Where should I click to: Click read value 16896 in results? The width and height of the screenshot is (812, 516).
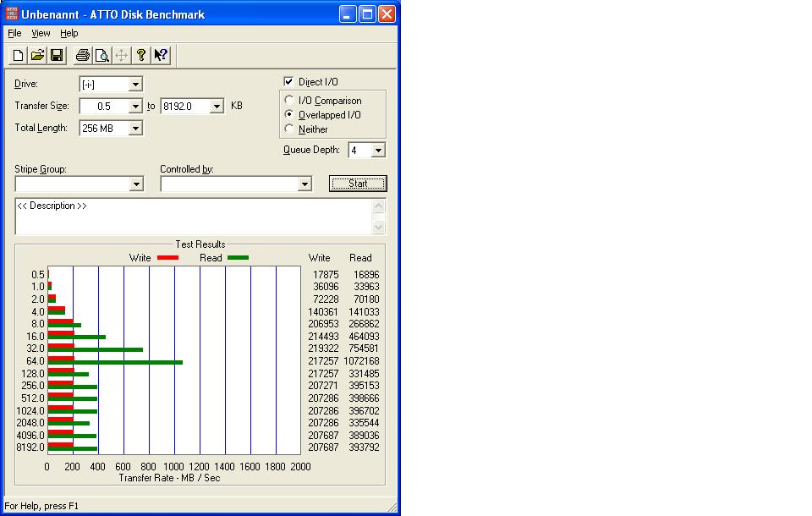(366, 275)
